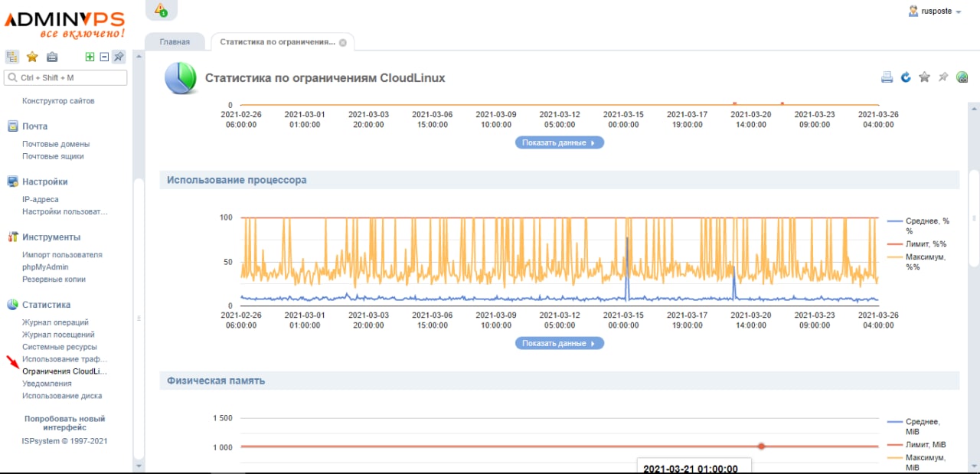Open the Почта section icon
Image resolution: width=980 pixels, height=474 pixels.
coord(12,126)
